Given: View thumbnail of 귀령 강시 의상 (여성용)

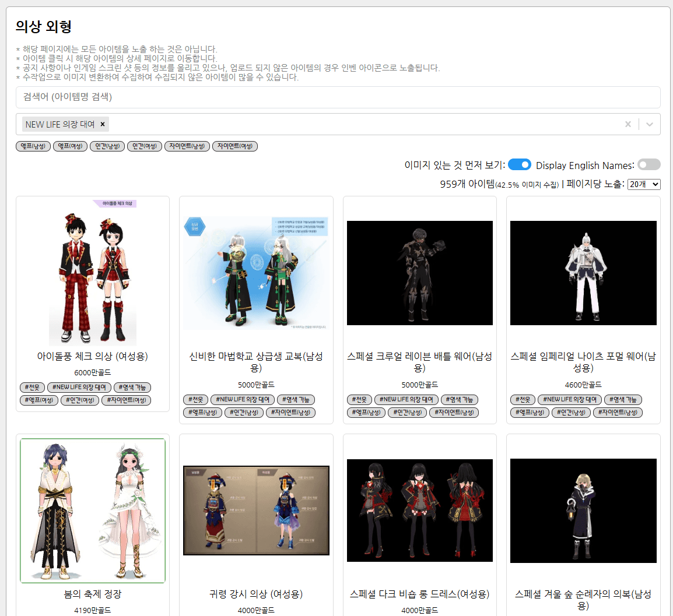Looking at the screenshot, I should 256,510.
